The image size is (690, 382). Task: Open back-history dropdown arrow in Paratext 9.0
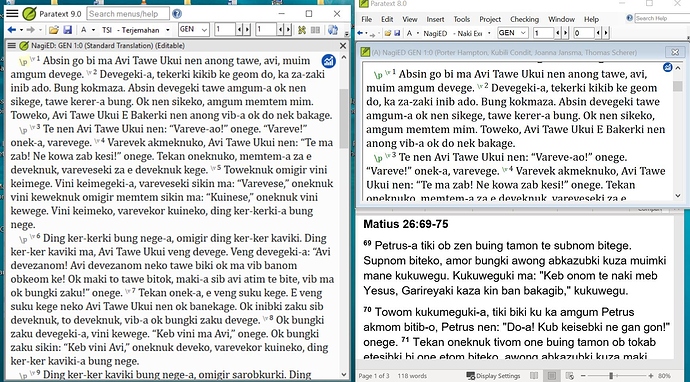[x=21, y=30]
